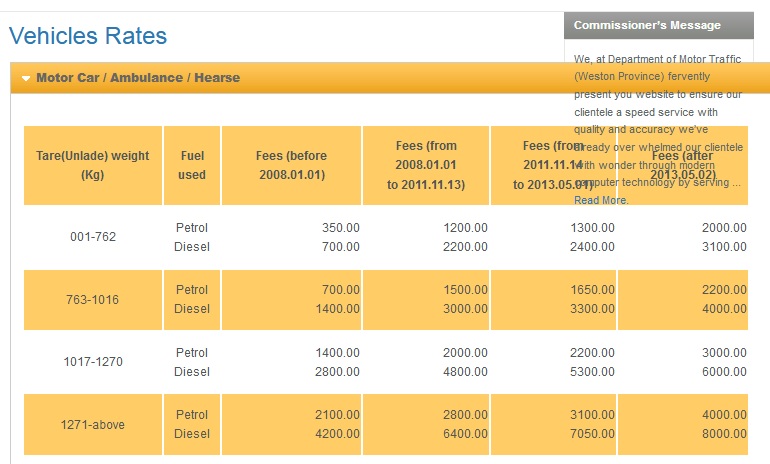The height and width of the screenshot is (464, 770).
Task: Click the 8000.00 diesel fee value
Action: (x=724, y=434)
